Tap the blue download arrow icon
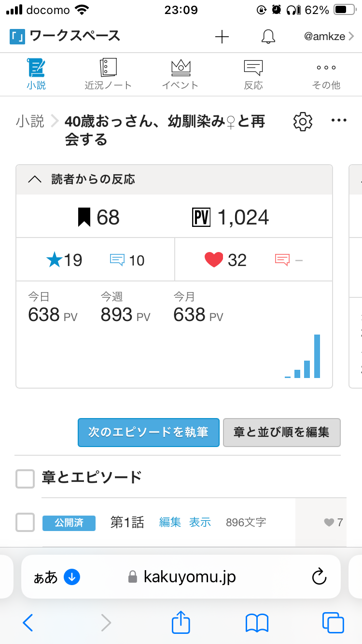This screenshot has height=644, width=362. [x=71, y=576]
